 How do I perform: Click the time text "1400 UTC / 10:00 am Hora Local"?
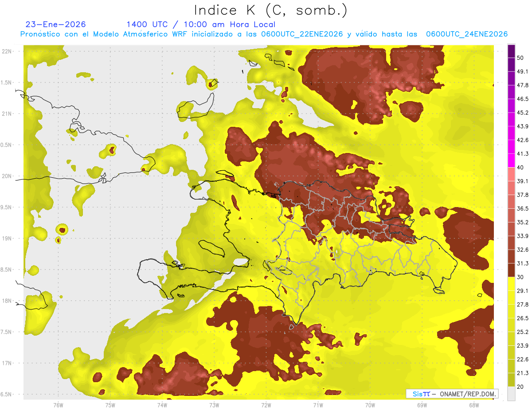point(201,24)
